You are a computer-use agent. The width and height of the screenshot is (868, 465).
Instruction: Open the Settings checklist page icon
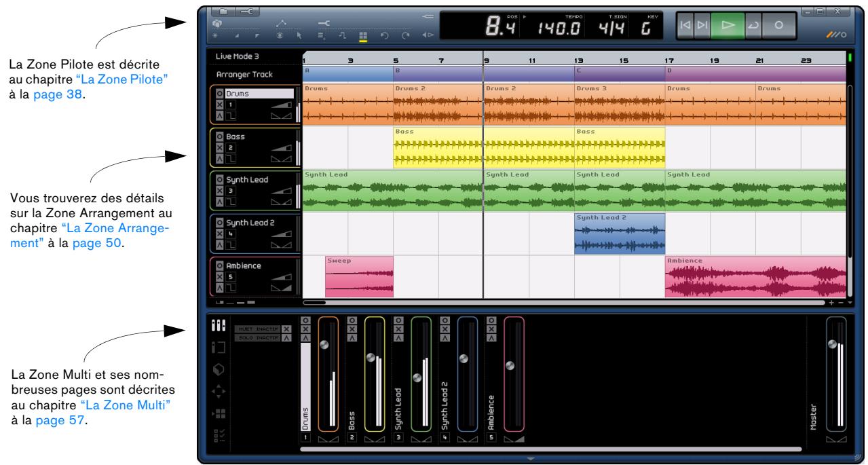219,436
